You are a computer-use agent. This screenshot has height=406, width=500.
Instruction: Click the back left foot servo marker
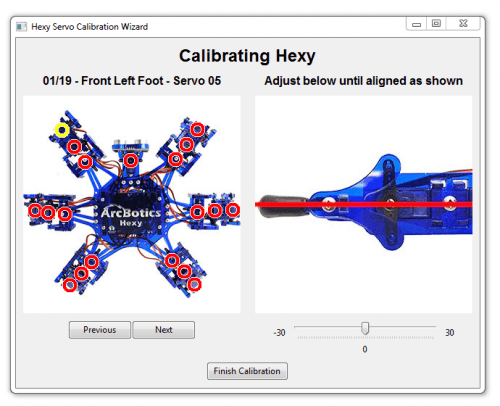click(x=70, y=285)
